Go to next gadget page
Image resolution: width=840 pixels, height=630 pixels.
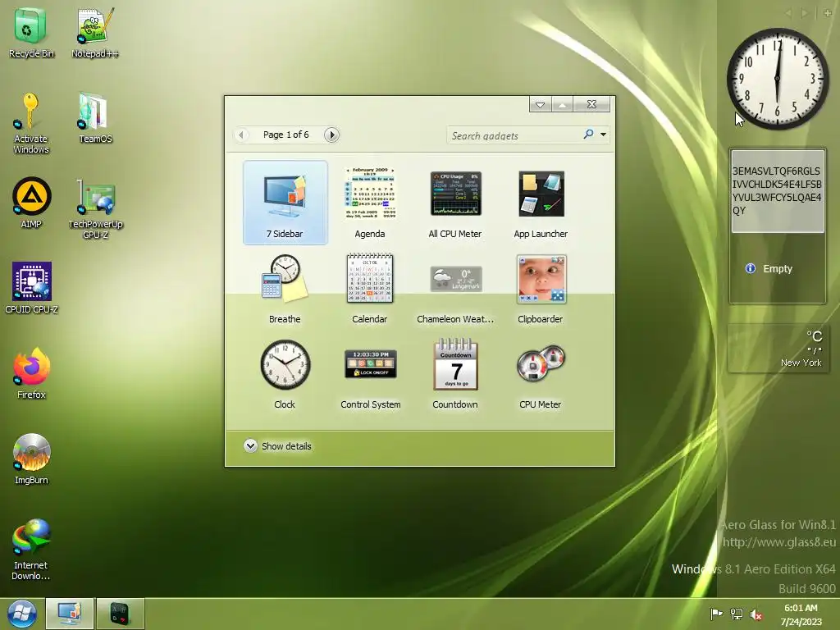pyautogui.click(x=331, y=135)
